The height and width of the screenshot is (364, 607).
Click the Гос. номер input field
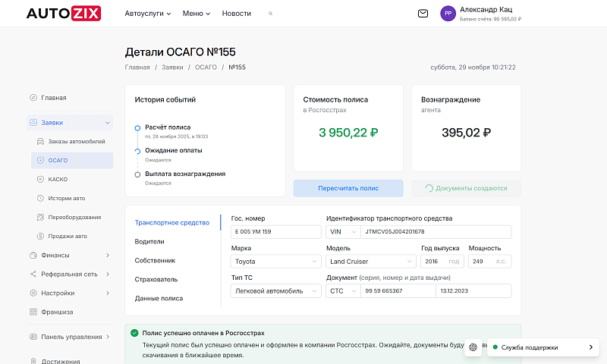276,232
